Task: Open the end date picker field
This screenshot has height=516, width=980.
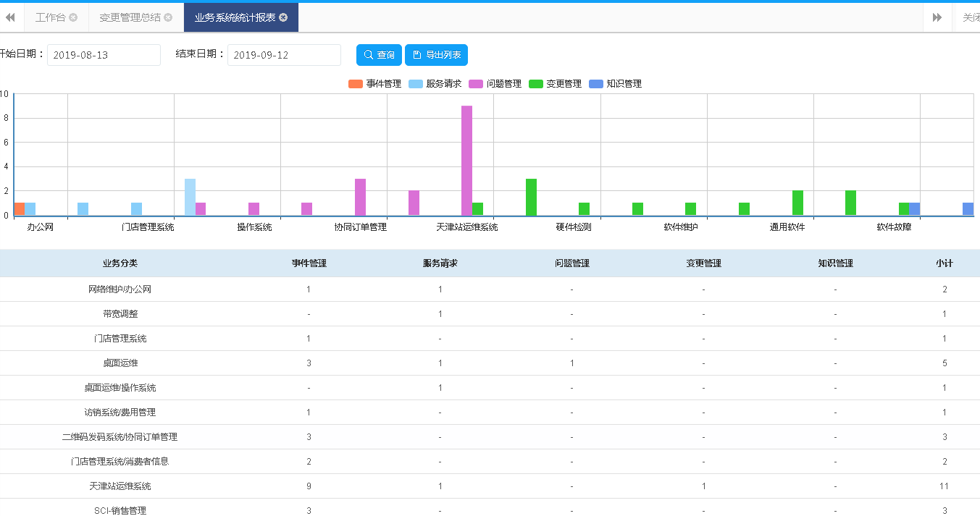Action: tap(284, 55)
